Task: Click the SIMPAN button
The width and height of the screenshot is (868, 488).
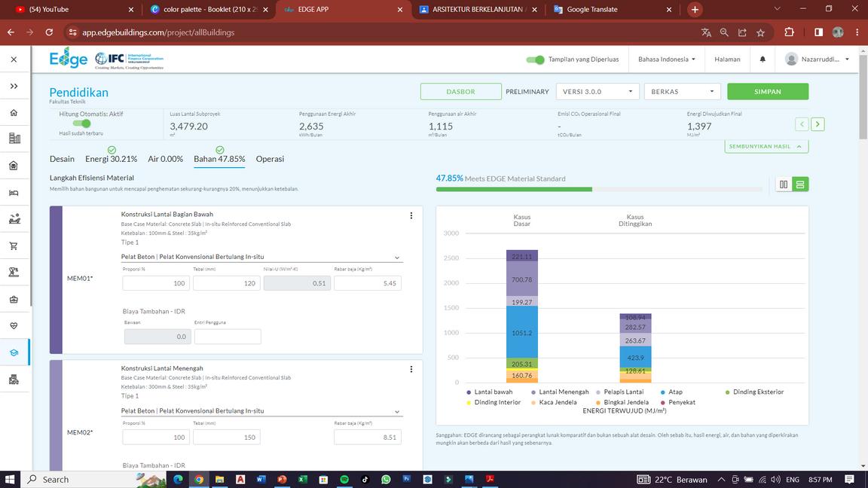Action: click(x=767, y=92)
